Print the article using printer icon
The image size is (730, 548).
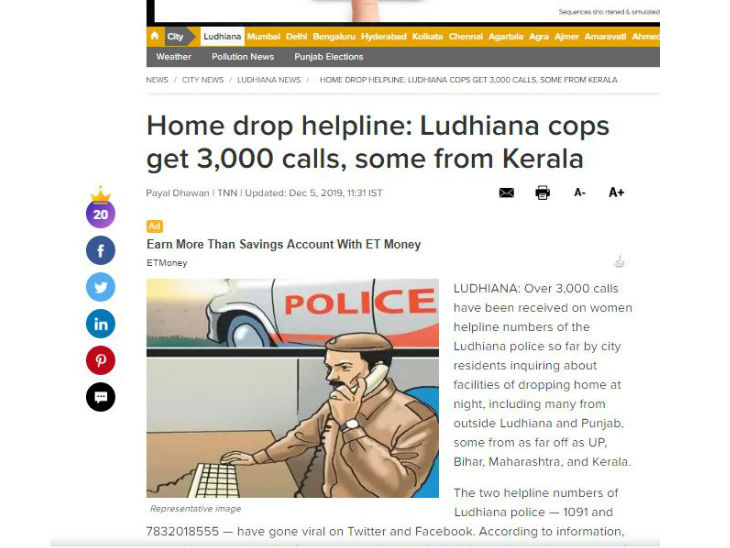(x=542, y=192)
